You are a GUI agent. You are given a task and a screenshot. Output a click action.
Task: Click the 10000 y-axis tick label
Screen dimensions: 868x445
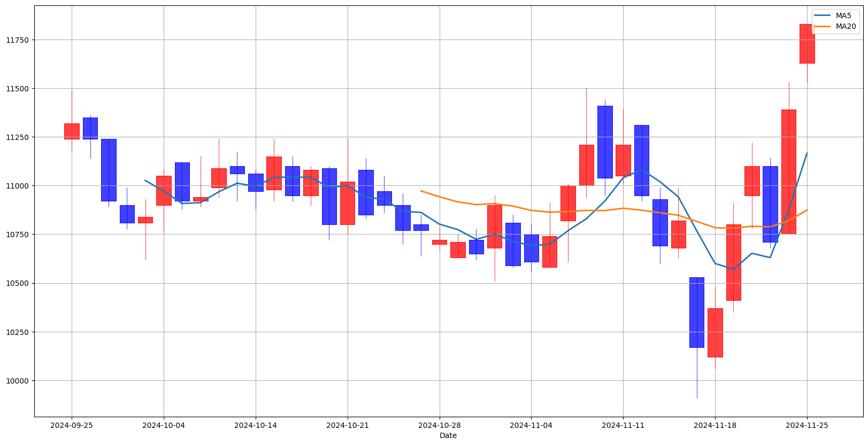[x=18, y=381]
